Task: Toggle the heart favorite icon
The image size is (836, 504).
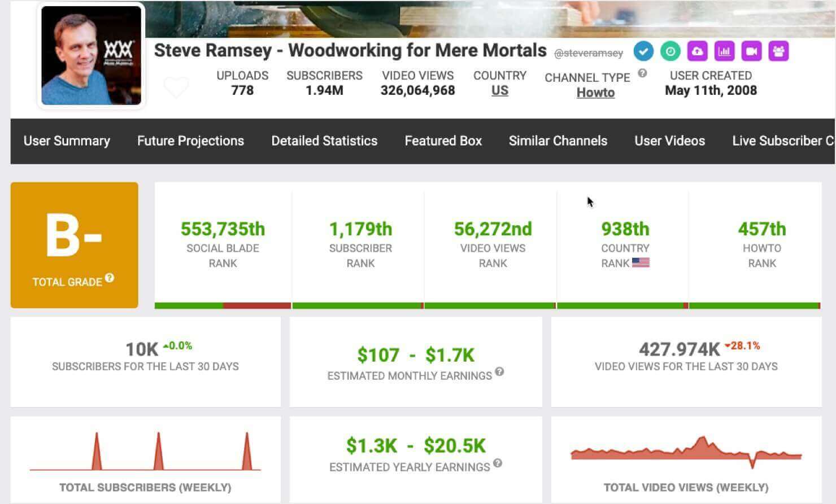Action: pos(176,86)
